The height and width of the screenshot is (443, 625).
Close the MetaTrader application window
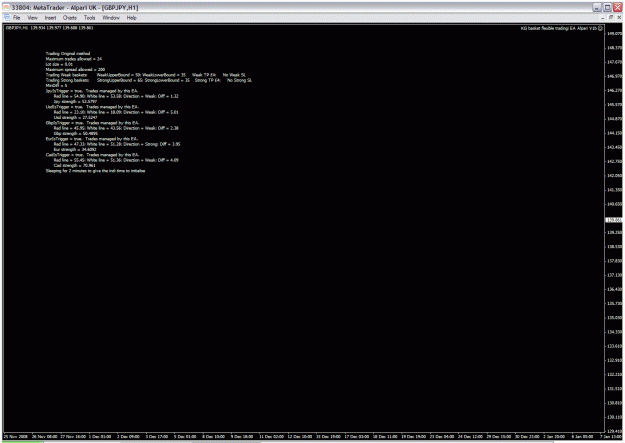pyautogui.click(x=617, y=7)
